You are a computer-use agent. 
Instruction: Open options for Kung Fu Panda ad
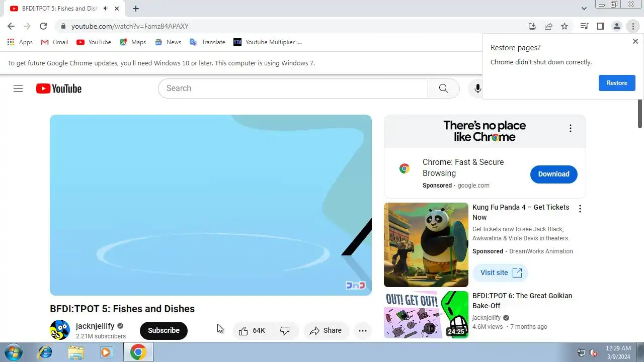[580, 209]
